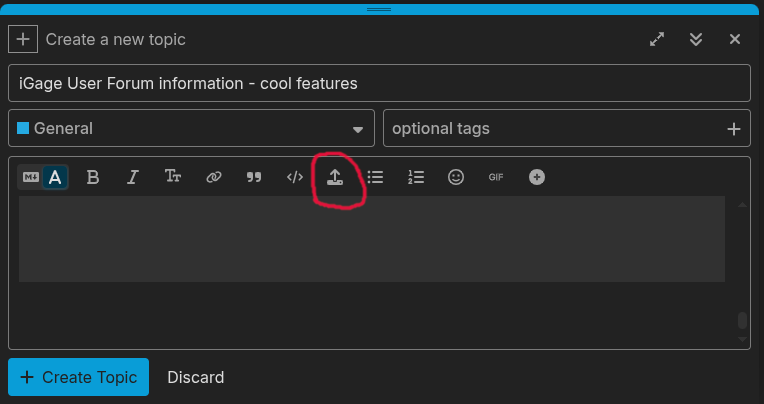Viewport: 764px width, 404px height.
Task: Switch to Markdown editing mode
Action: coord(31,177)
